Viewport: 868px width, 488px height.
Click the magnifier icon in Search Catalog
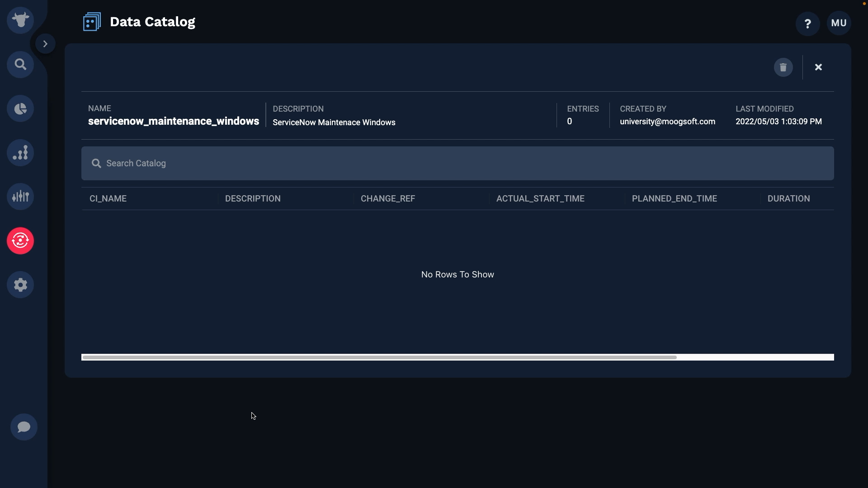click(96, 163)
